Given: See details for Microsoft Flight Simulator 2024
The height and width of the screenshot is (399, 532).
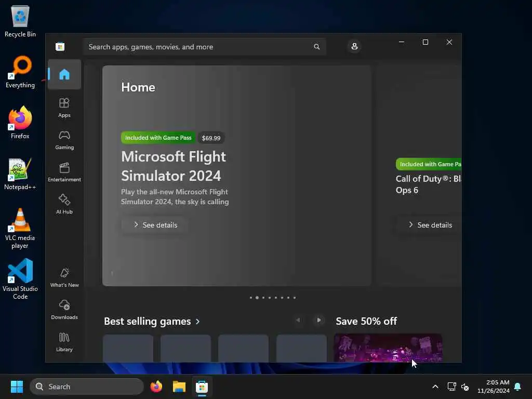Looking at the screenshot, I should click(x=155, y=225).
